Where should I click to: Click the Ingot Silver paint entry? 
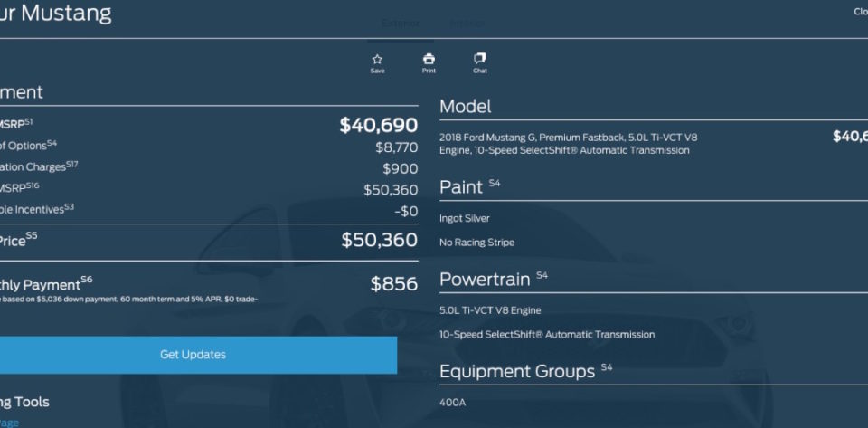(465, 218)
